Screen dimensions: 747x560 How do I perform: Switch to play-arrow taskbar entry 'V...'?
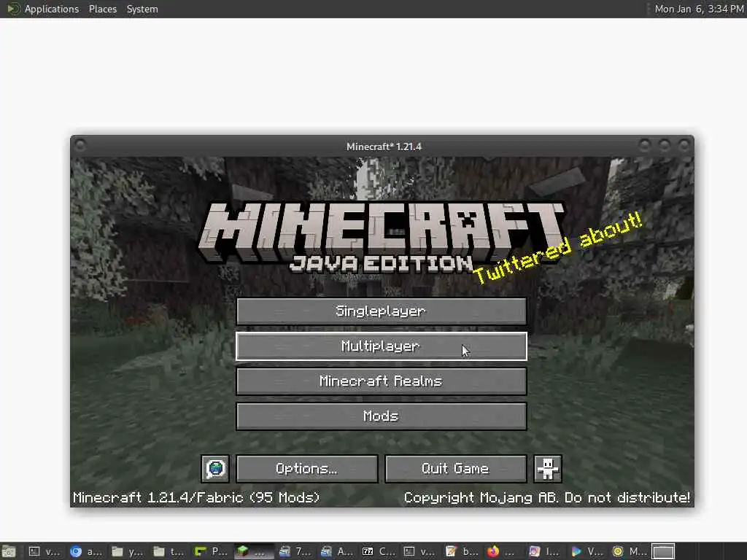click(x=587, y=551)
